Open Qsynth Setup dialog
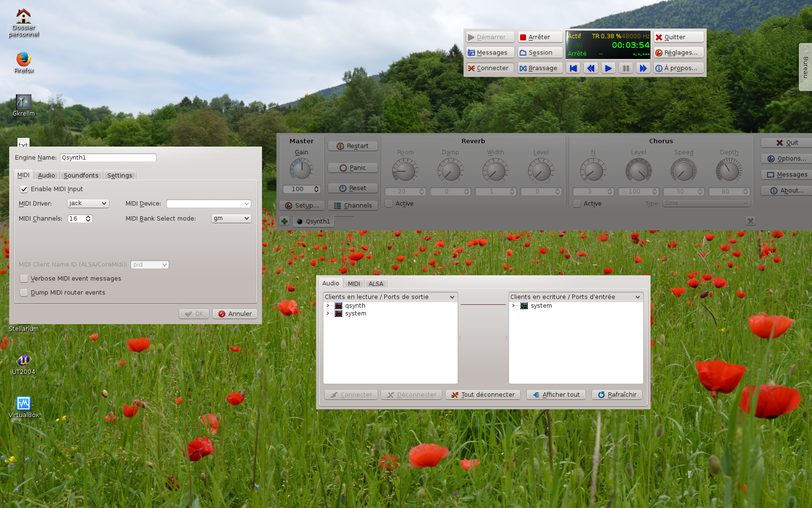Viewport: 812px width, 508px height. coord(302,206)
